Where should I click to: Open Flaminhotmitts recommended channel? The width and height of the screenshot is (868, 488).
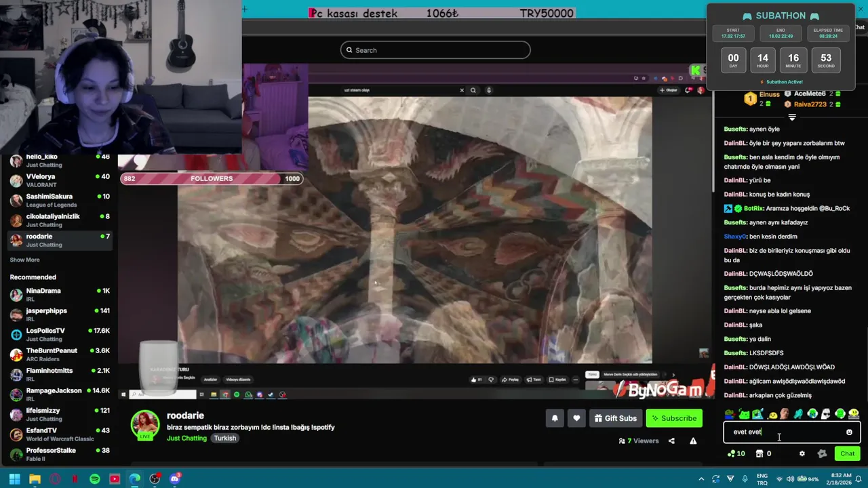(x=60, y=374)
